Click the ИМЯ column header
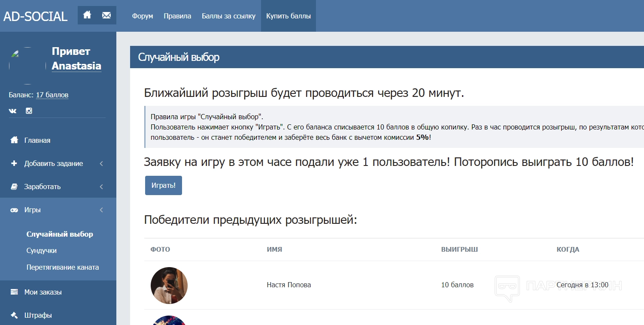The image size is (644, 325). pyautogui.click(x=274, y=250)
